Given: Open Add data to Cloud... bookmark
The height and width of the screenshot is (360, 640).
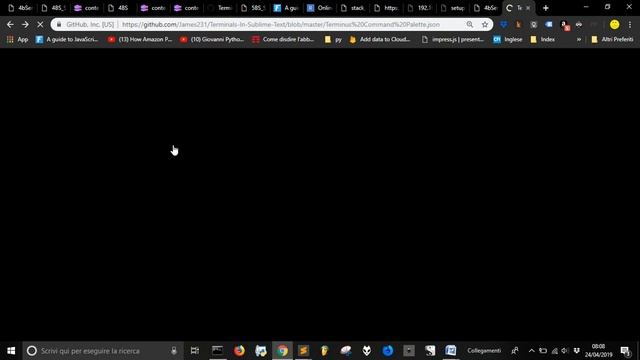Looking at the screenshot, I should 380,39.
